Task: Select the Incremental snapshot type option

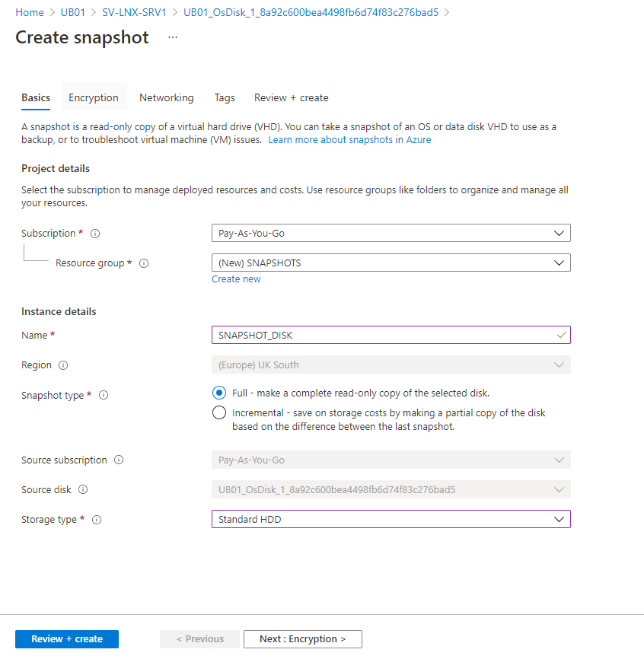Action: click(x=219, y=413)
